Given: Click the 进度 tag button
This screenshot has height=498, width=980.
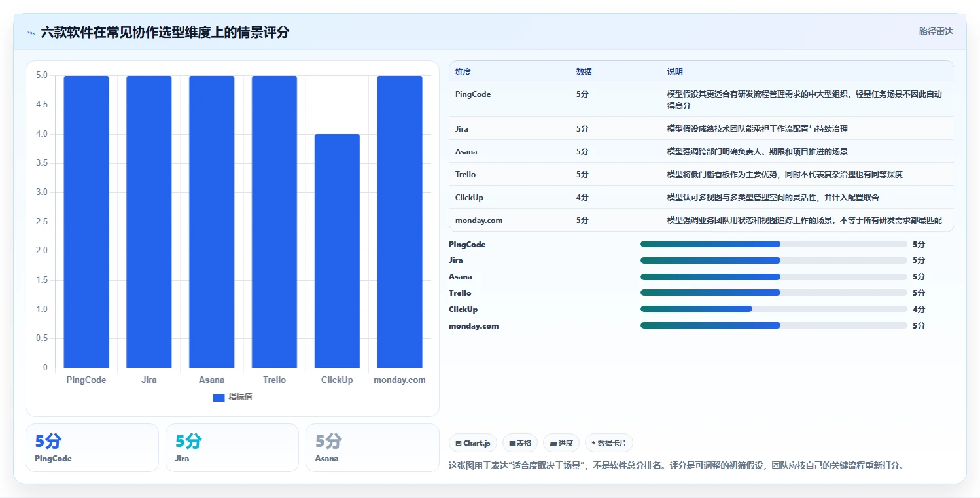Looking at the screenshot, I should pos(562,443).
